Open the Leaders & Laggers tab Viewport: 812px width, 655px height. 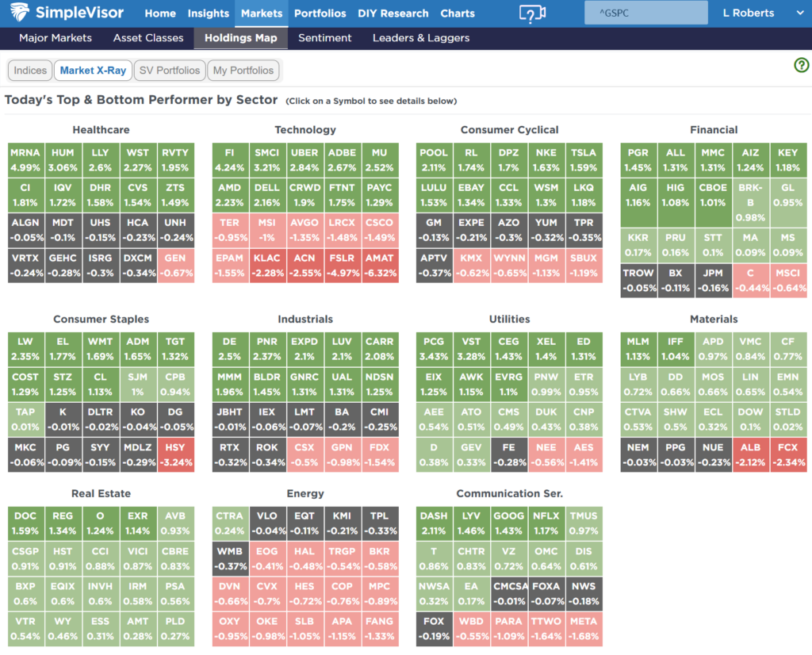point(420,38)
